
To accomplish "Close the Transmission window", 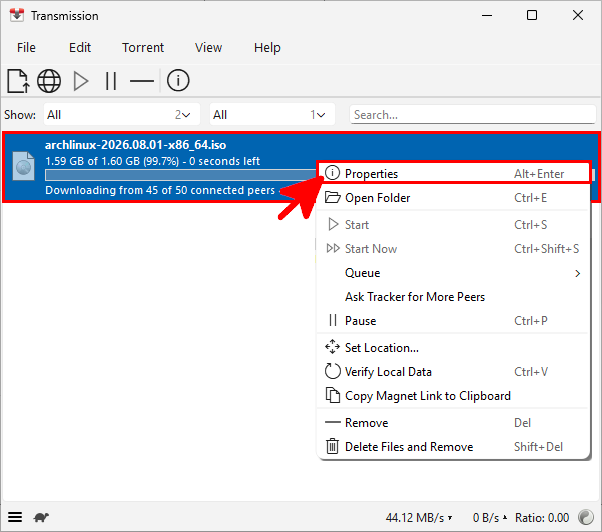I will click(577, 15).
